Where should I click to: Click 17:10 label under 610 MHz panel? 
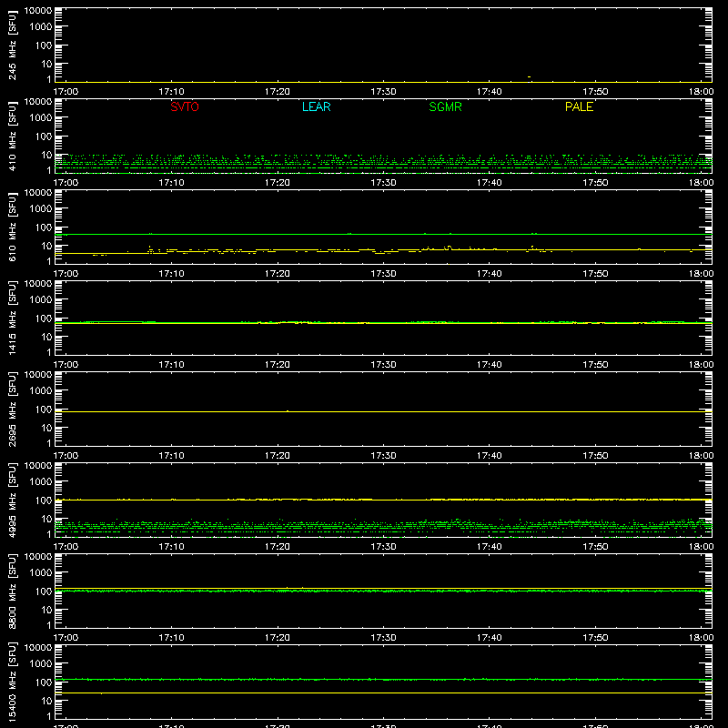171,274
